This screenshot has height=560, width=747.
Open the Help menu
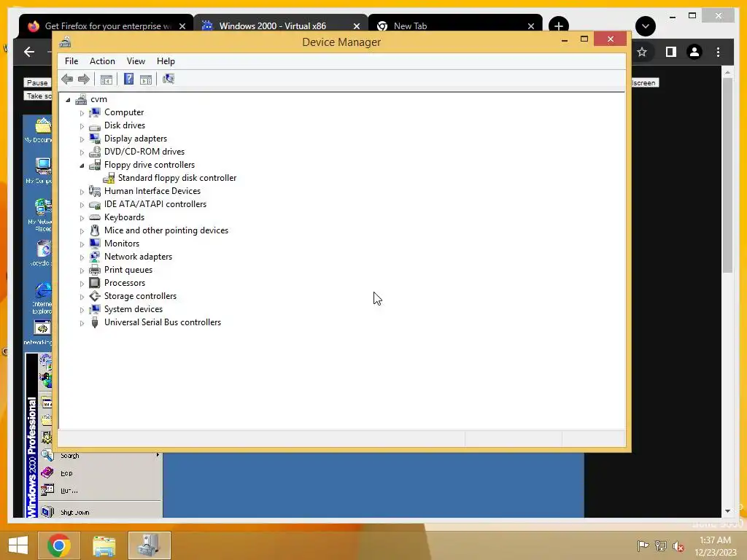tap(166, 61)
